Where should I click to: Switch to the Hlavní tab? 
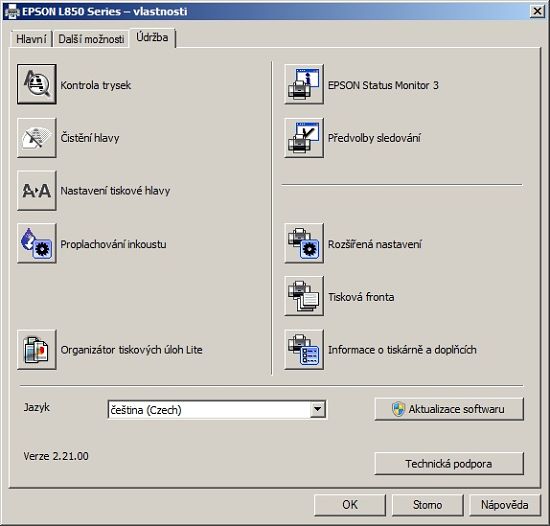(31, 39)
